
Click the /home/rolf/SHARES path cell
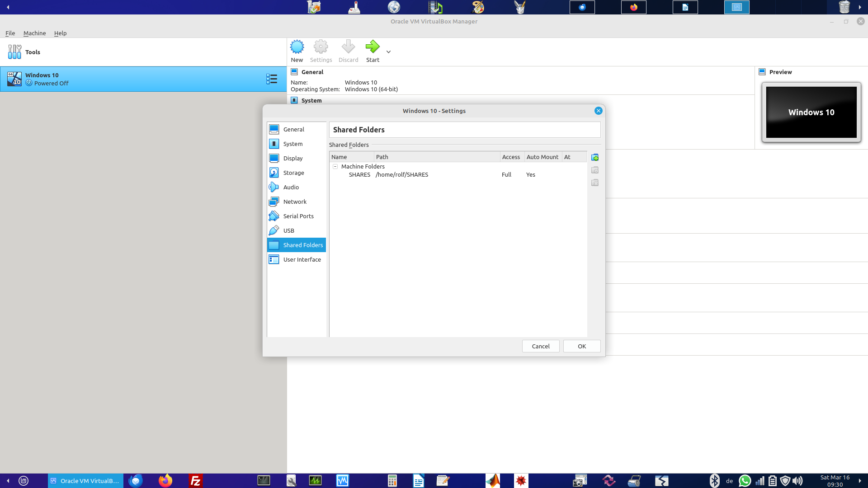coord(402,175)
